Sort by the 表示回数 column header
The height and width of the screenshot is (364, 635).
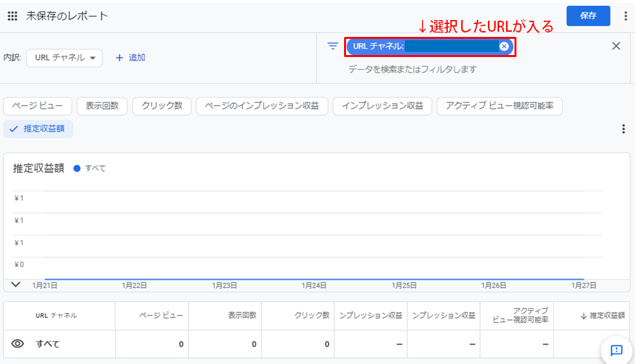pos(242,315)
